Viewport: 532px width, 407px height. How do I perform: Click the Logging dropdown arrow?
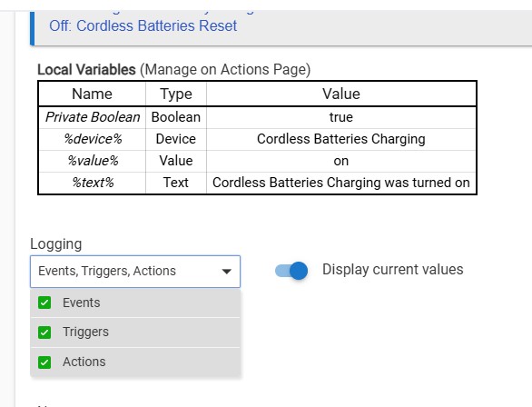click(x=226, y=272)
